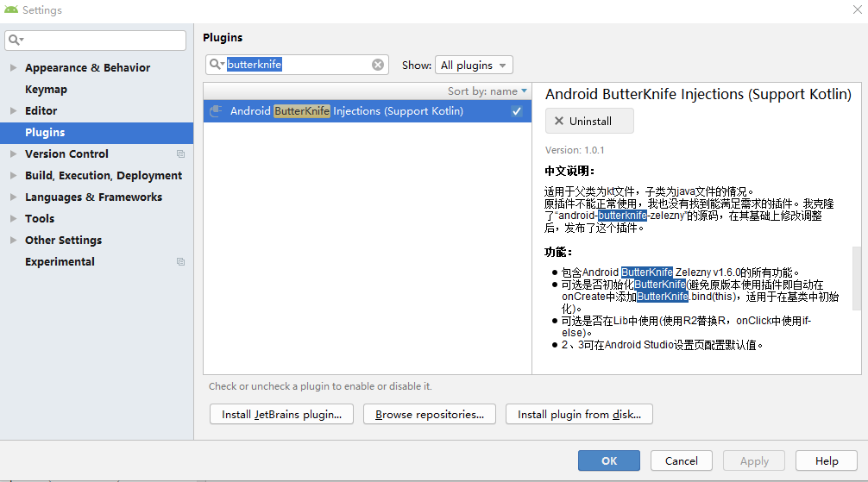Click the plugin title in the details pane

tap(698, 95)
